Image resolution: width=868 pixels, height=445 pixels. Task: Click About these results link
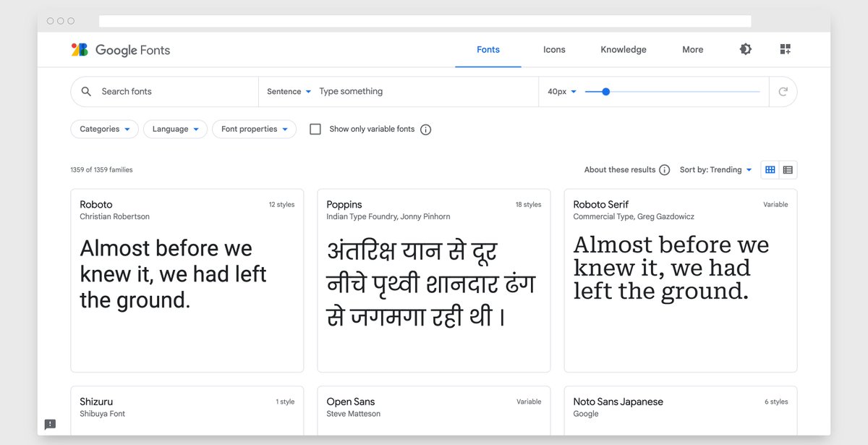[x=619, y=170]
